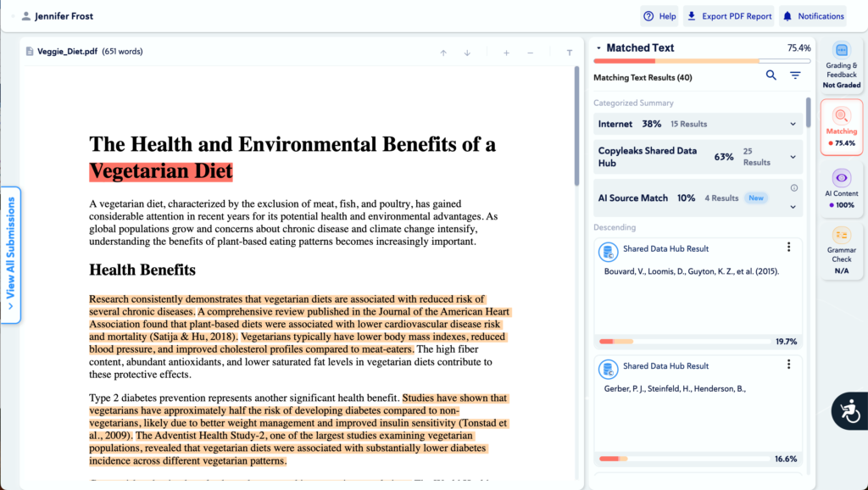Image resolution: width=868 pixels, height=490 pixels.
Task: Toggle text-only view icon
Action: pos(569,53)
